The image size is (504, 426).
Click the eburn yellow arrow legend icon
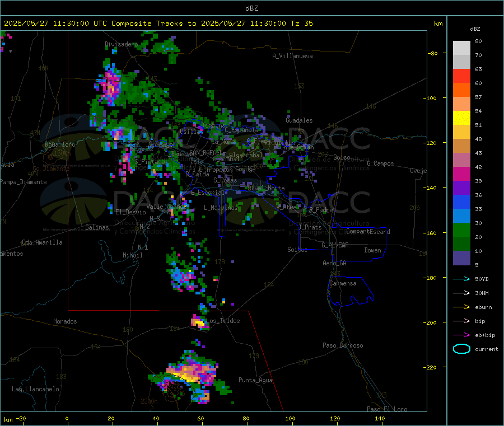(461, 307)
